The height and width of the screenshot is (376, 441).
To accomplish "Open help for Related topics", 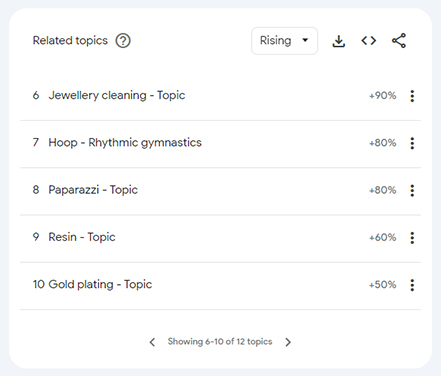I will [x=123, y=41].
